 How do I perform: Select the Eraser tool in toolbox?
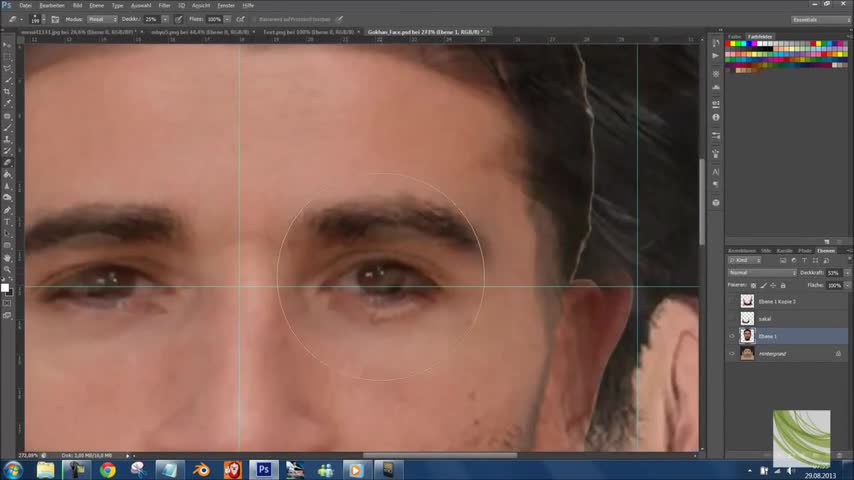[7, 163]
